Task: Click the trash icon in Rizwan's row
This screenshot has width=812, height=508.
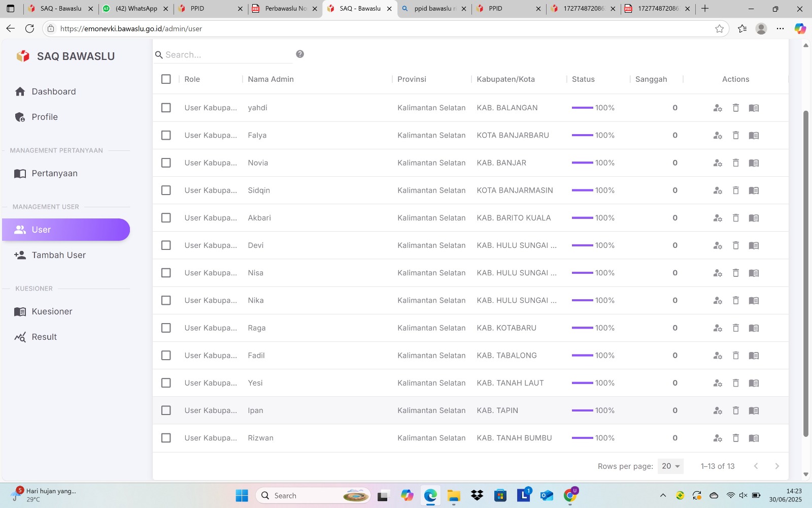Action: click(735, 438)
